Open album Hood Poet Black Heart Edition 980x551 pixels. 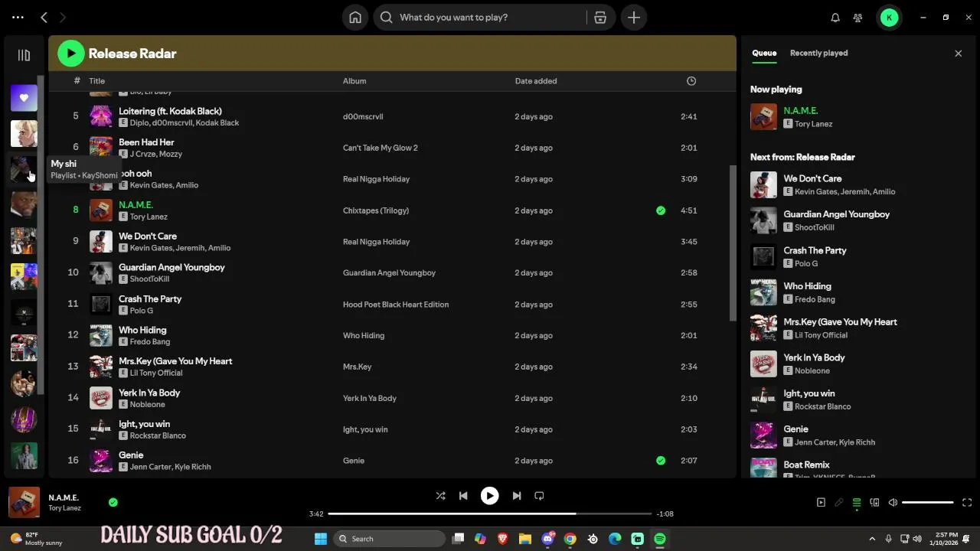[x=396, y=305]
